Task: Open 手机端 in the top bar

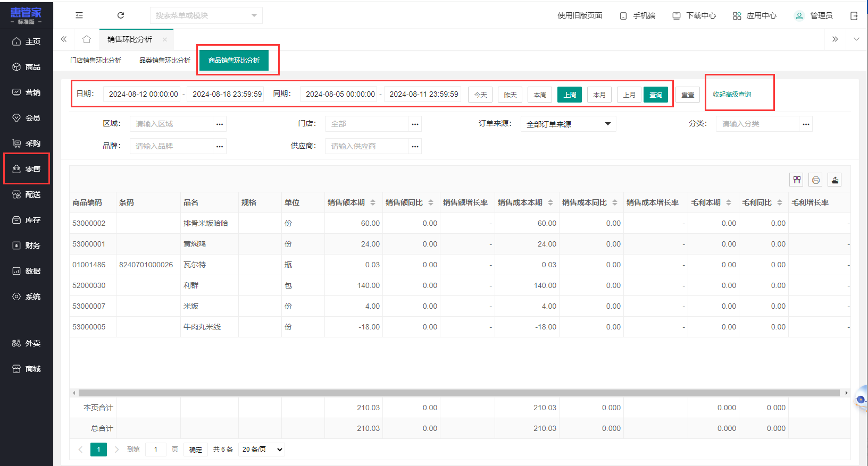Action: point(638,16)
